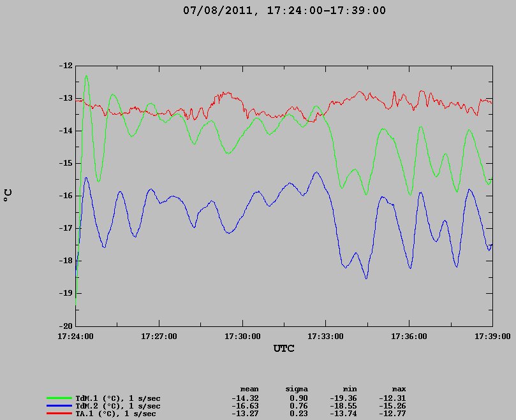Select the mean value -13.27

[x=245, y=414]
